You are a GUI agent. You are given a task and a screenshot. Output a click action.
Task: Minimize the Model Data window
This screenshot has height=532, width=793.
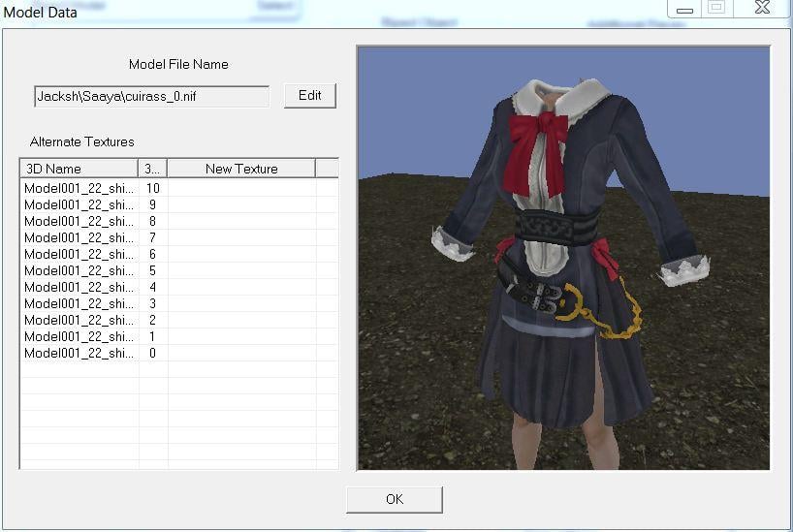[684, 9]
